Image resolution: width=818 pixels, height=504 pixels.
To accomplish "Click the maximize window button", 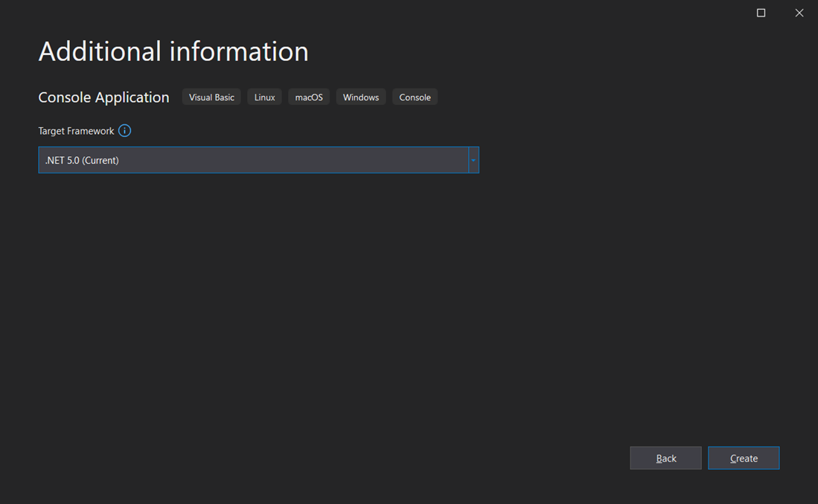I will click(x=761, y=13).
